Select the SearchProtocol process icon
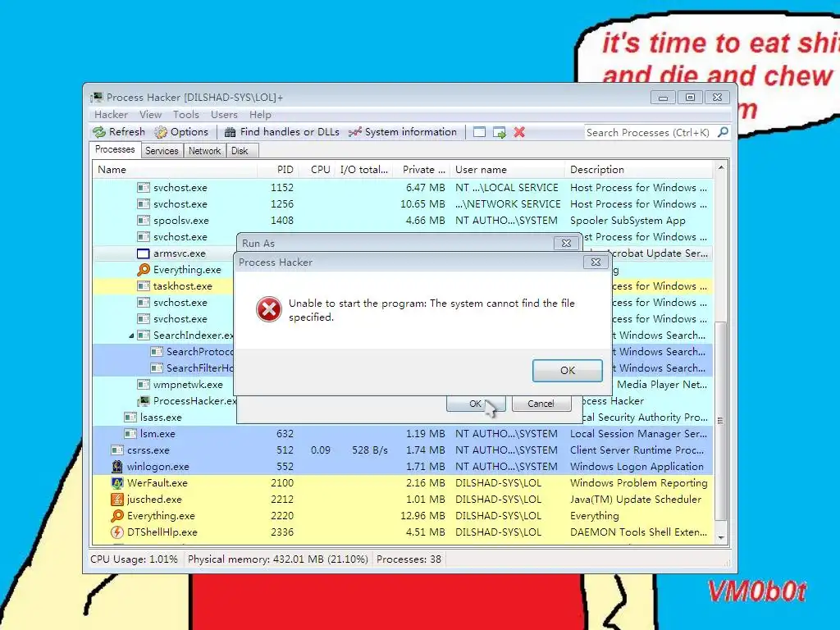Viewport: 840px width, 630px height. [x=157, y=351]
